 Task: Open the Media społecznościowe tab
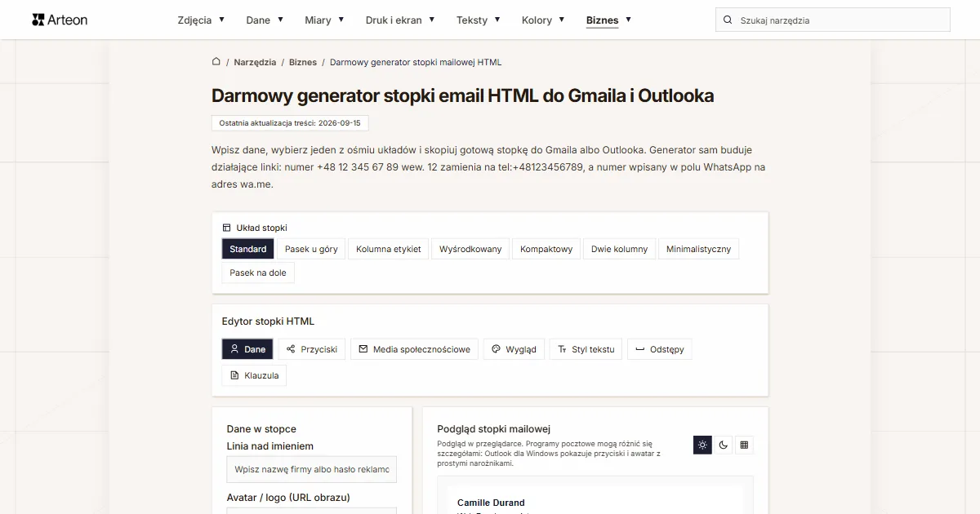coord(415,349)
